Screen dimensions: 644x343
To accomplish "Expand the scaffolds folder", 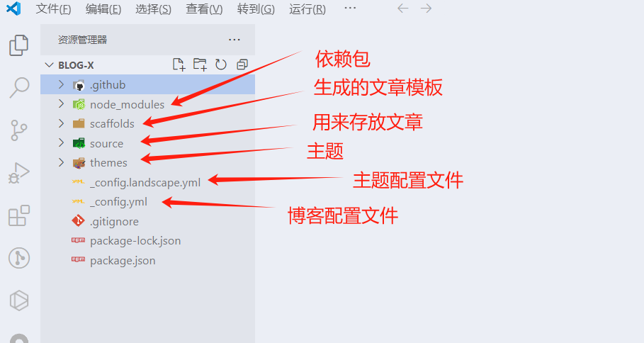I will 61,123.
